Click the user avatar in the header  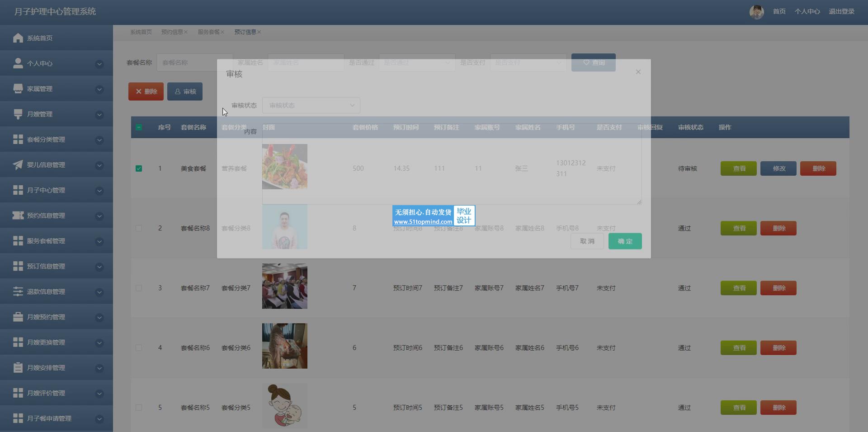pyautogui.click(x=756, y=12)
